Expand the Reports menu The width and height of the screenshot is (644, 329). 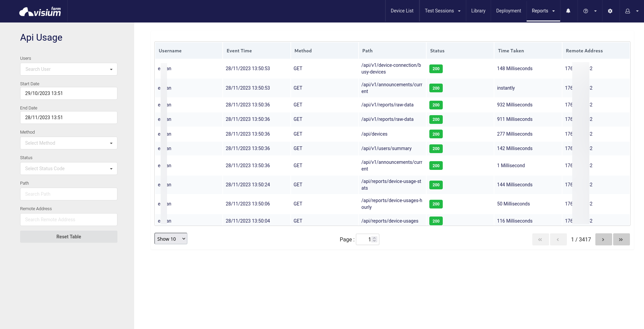tap(543, 11)
